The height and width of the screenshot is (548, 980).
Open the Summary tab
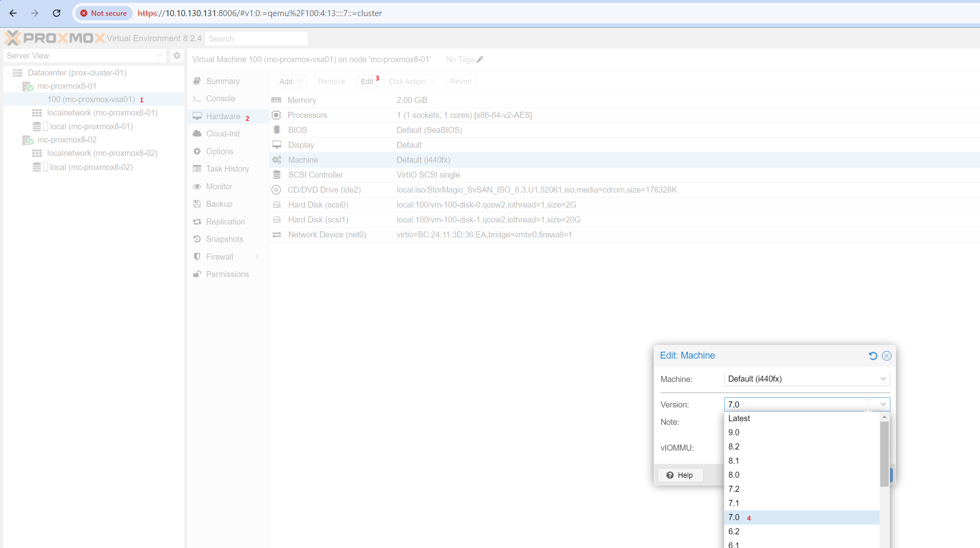coord(228,81)
